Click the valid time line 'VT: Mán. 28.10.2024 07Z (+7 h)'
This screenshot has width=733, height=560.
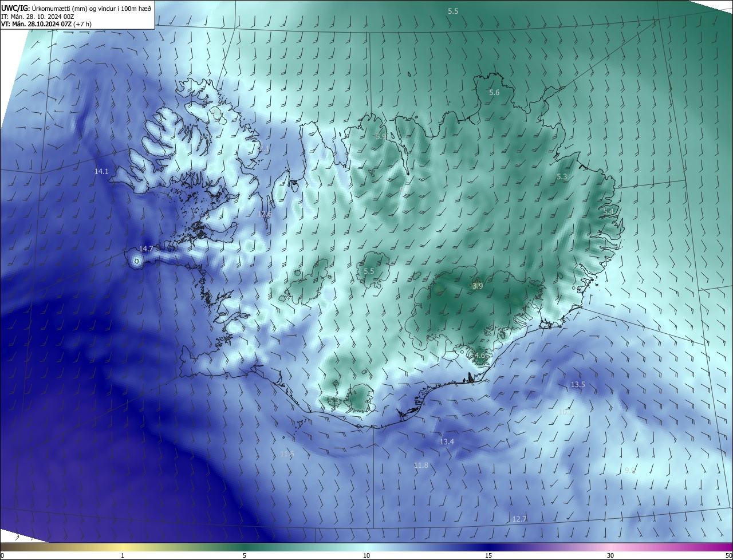[46, 24]
